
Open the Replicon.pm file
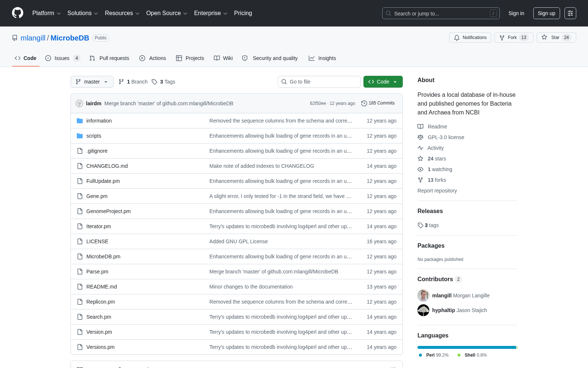click(101, 302)
